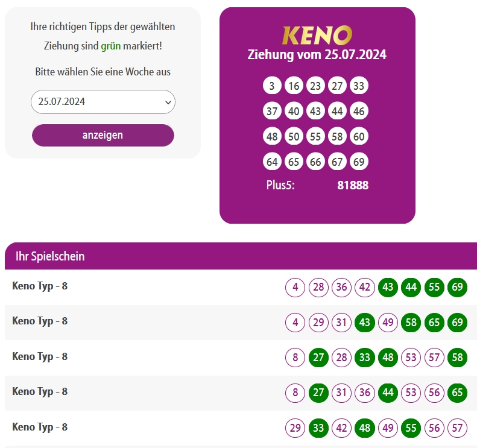This screenshot has height=448, width=477.
Task: Click unmatched number 4 in the second ticket row
Action: pyautogui.click(x=295, y=323)
